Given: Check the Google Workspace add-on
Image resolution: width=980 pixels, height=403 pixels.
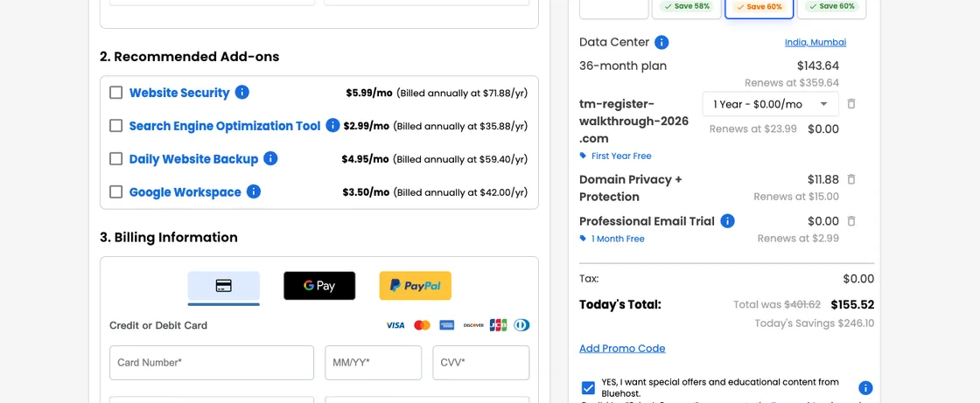Looking at the screenshot, I should (x=115, y=191).
